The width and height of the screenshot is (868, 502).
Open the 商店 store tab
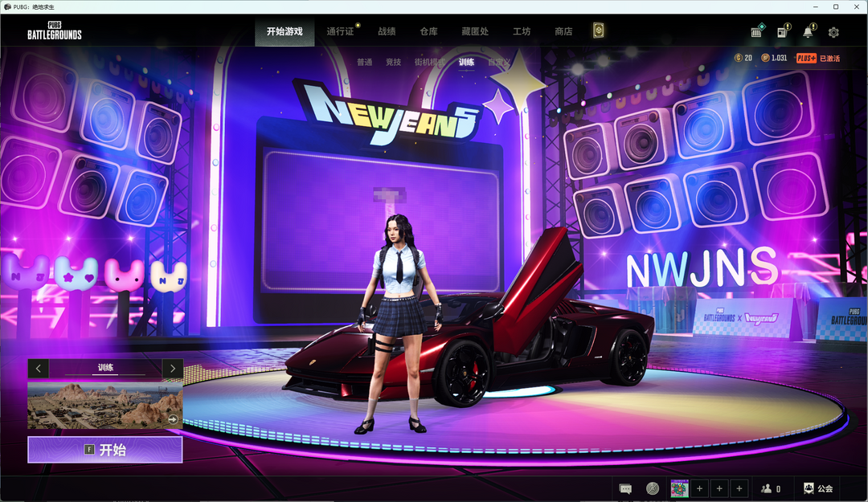point(563,31)
